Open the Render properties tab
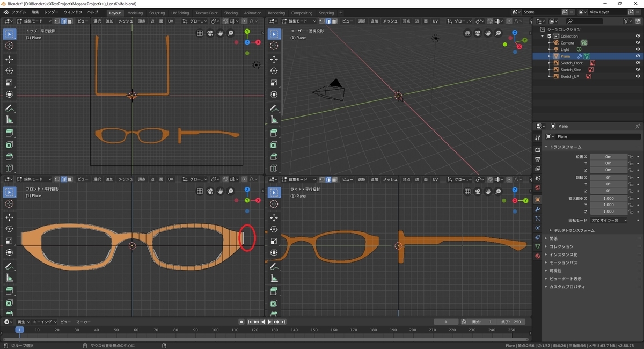This screenshot has width=644, height=349. click(537, 149)
